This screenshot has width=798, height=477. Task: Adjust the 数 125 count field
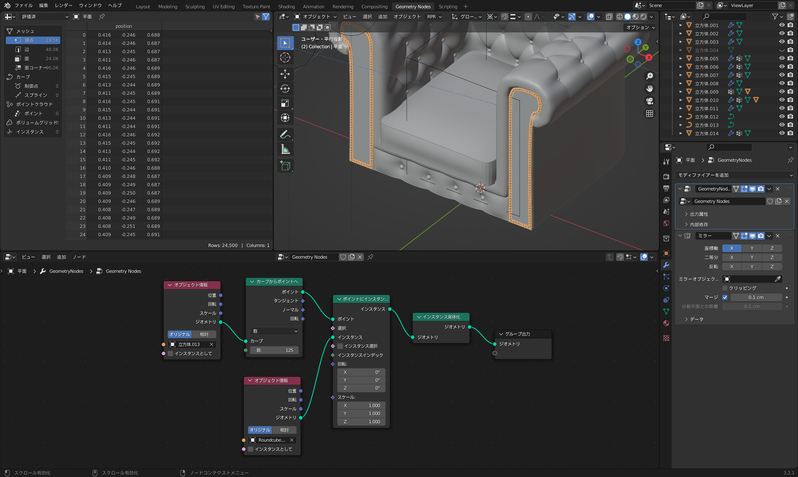pos(274,350)
